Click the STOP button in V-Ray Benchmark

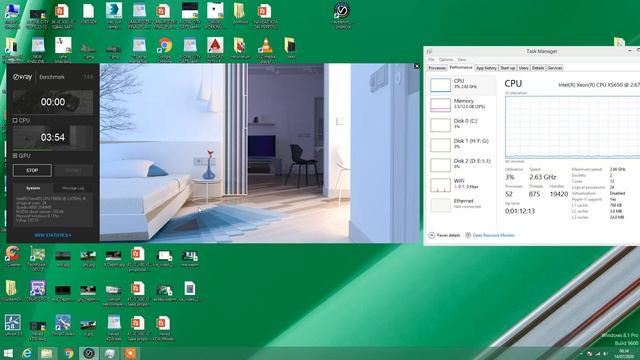pos(32,170)
